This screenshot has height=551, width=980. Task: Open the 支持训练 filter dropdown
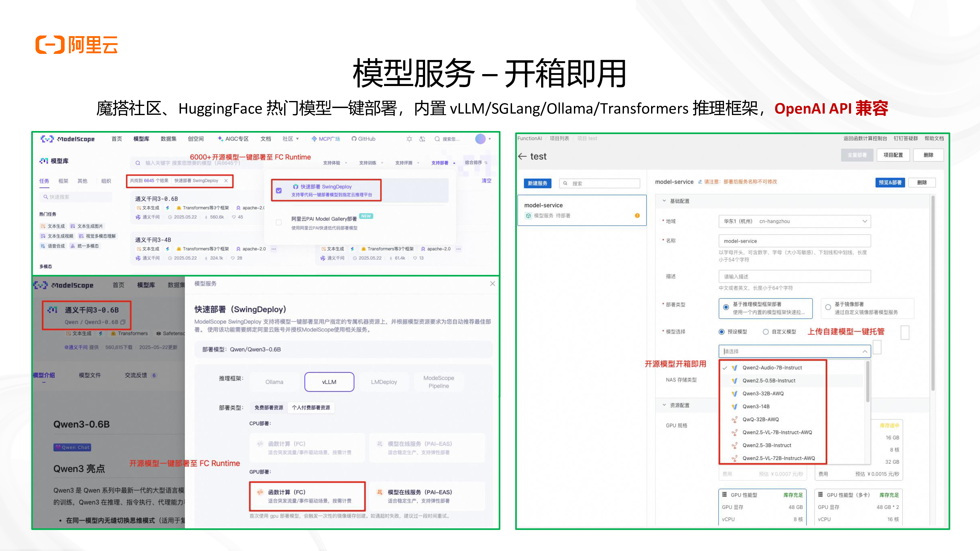coord(371,163)
